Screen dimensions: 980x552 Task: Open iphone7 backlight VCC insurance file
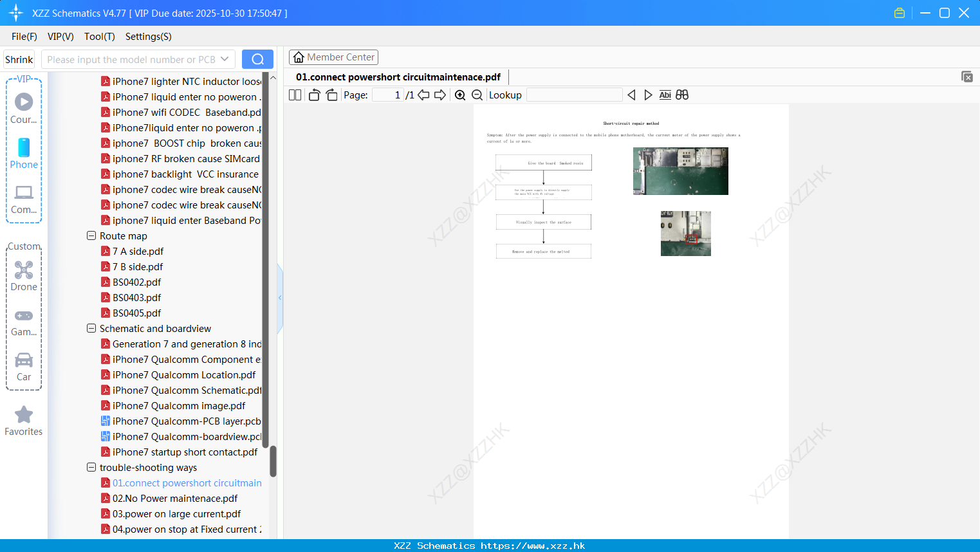pos(180,174)
